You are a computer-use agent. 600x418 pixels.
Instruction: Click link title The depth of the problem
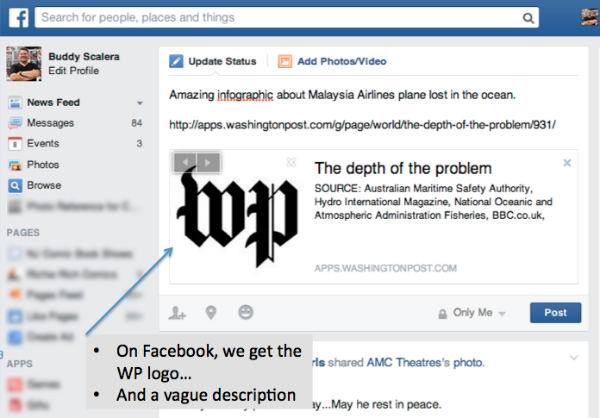[403, 168]
